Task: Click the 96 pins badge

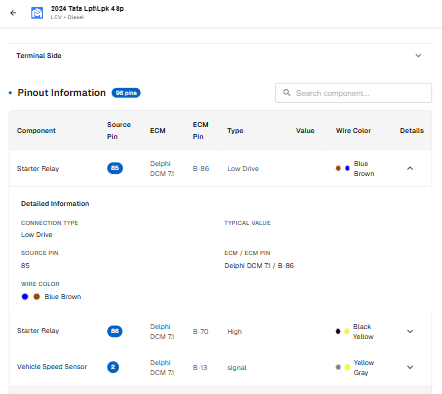Action: (x=126, y=93)
